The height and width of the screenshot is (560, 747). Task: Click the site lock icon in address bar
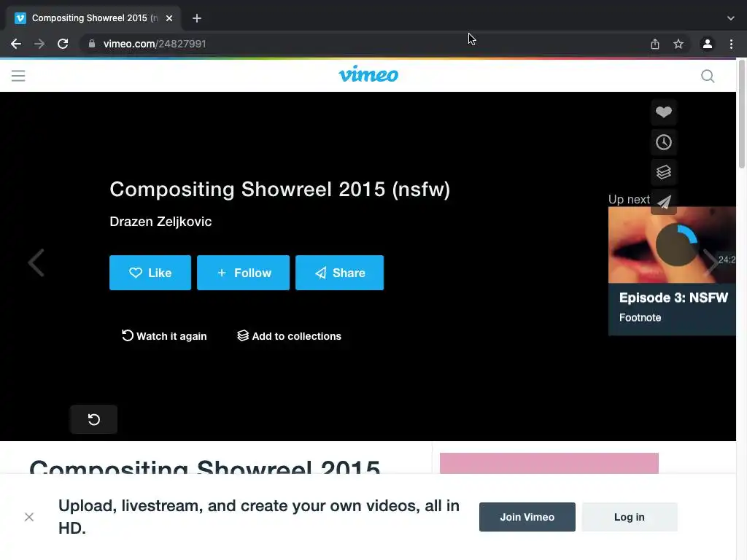tap(92, 44)
